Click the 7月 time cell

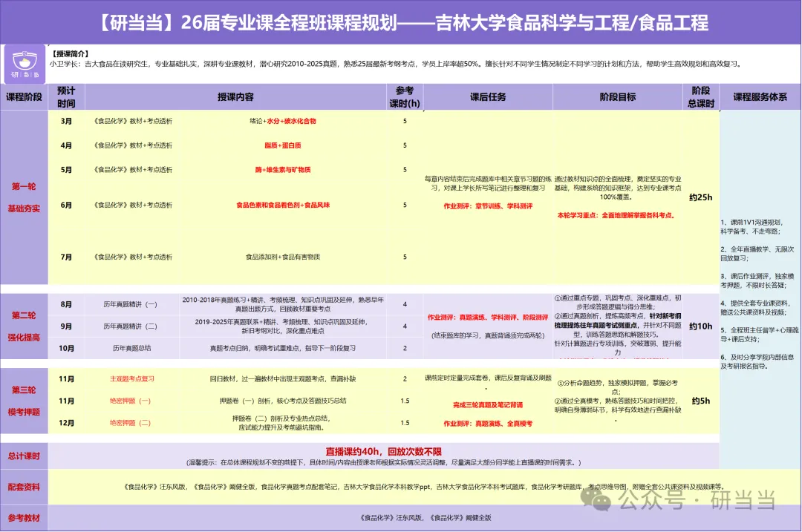pyautogui.click(x=66, y=257)
